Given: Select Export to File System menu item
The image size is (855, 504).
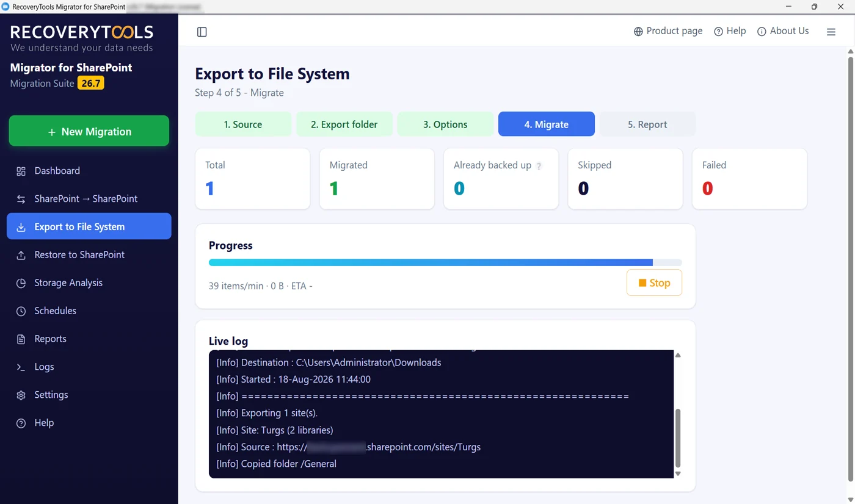Looking at the screenshot, I should 89,226.
